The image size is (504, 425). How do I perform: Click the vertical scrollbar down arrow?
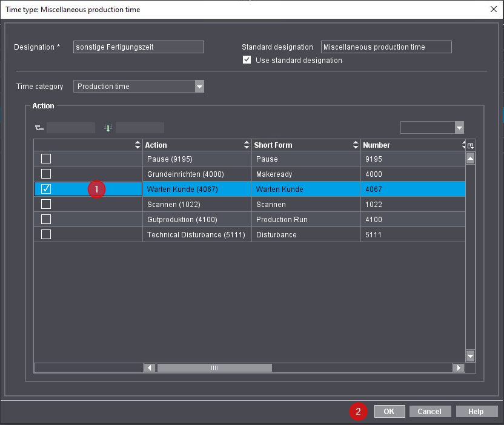(x=470, y=356)
